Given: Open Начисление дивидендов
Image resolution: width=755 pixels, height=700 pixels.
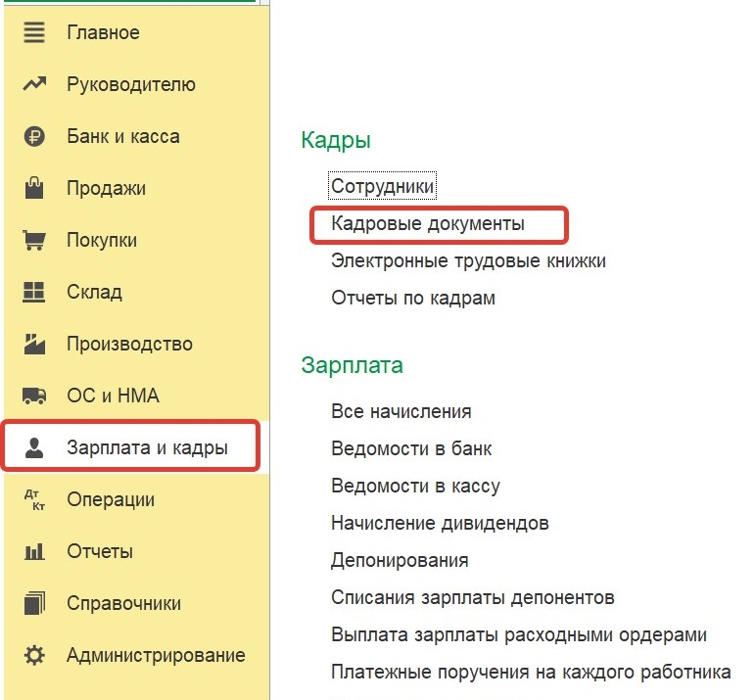Looking at the screenshot, I should pos(440,523).
